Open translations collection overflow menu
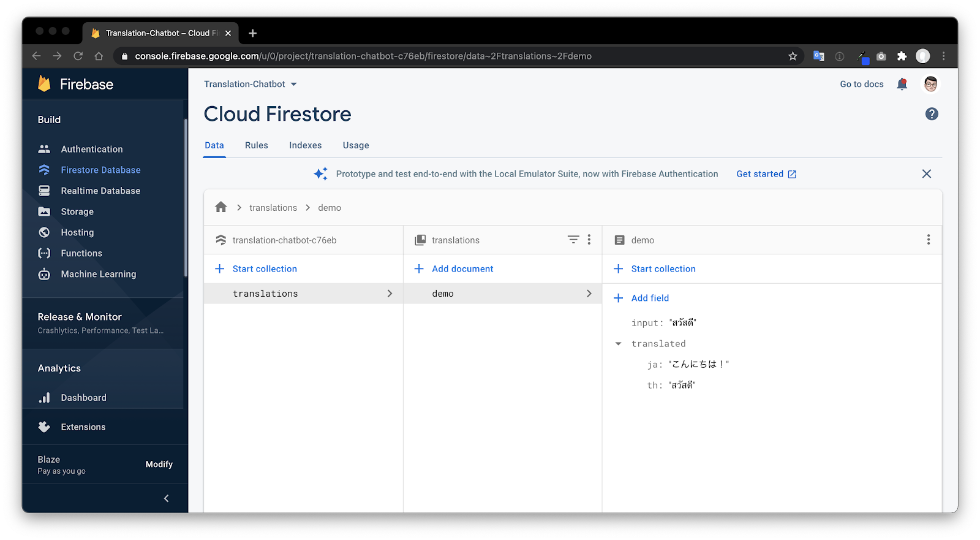 589,240
